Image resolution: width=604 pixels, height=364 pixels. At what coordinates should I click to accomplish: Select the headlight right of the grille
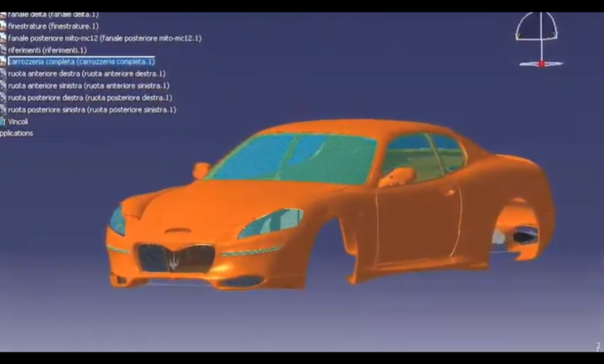coord(270,222)
